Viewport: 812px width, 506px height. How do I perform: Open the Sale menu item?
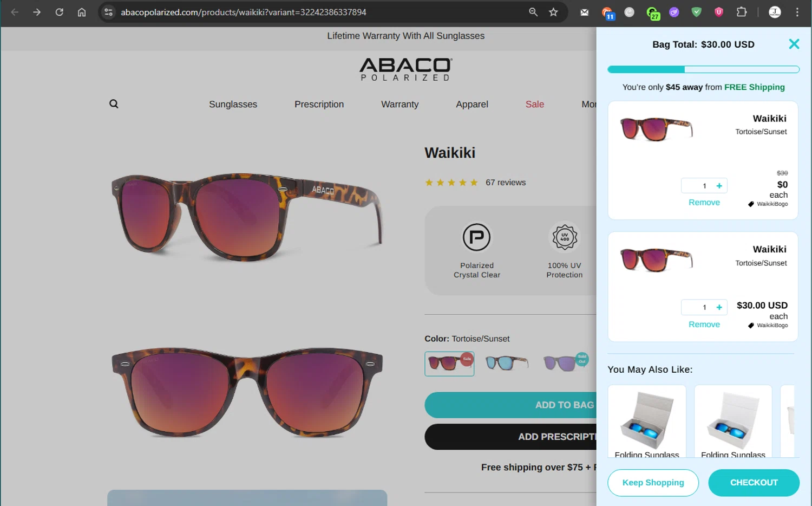(535, 104)
